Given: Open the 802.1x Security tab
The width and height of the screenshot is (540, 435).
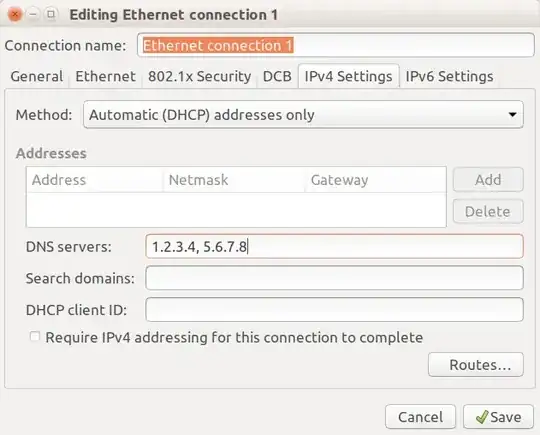Looking at the screenshot, I should [x=199, y=76].
